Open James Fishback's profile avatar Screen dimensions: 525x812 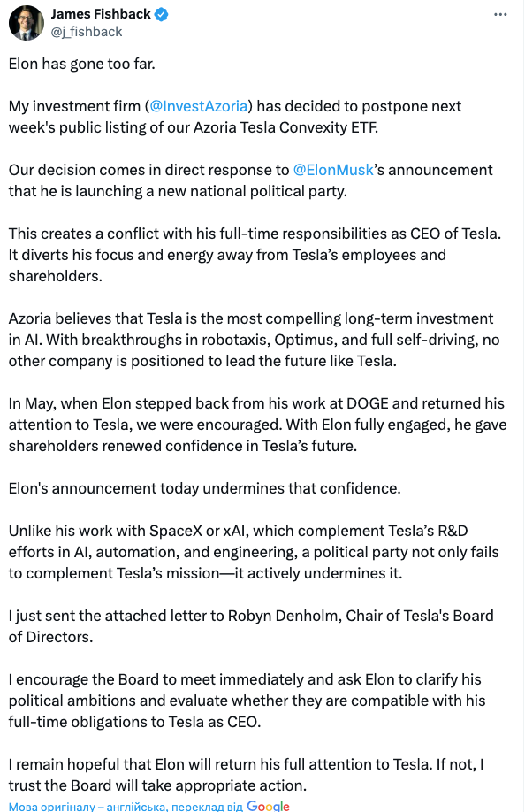[26, 23]
